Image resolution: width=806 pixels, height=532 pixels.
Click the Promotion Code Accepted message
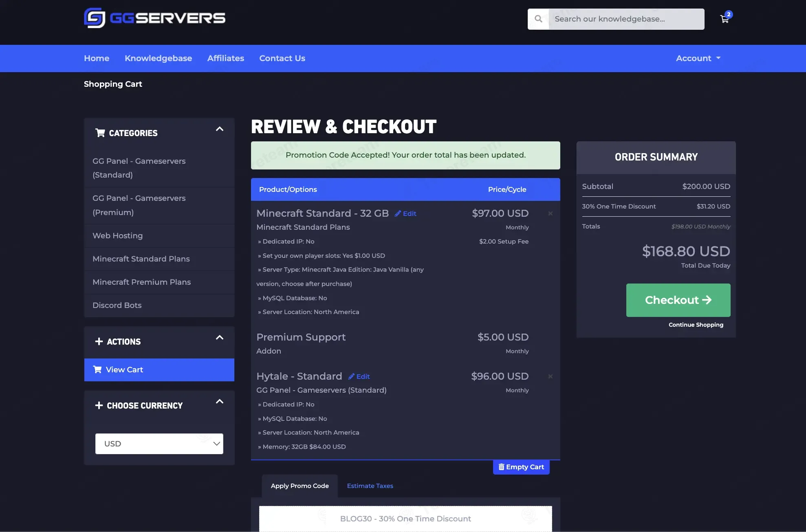pos(405,155)
